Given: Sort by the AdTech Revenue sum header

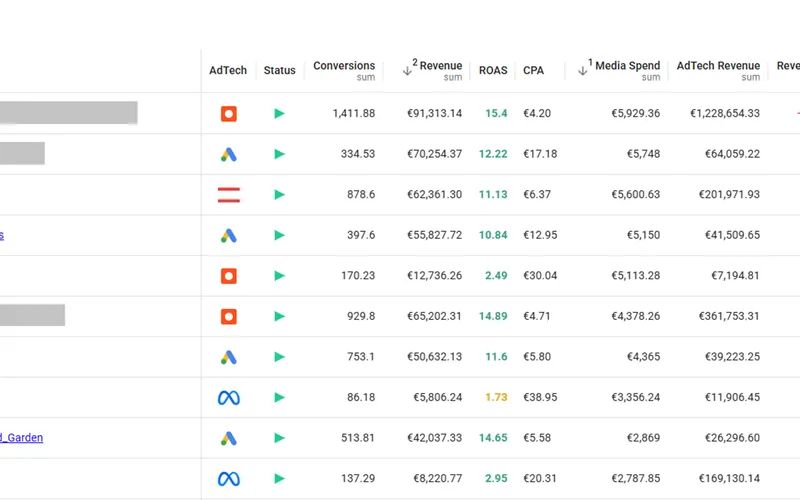Looking at the screenshot, I should 718,70.
